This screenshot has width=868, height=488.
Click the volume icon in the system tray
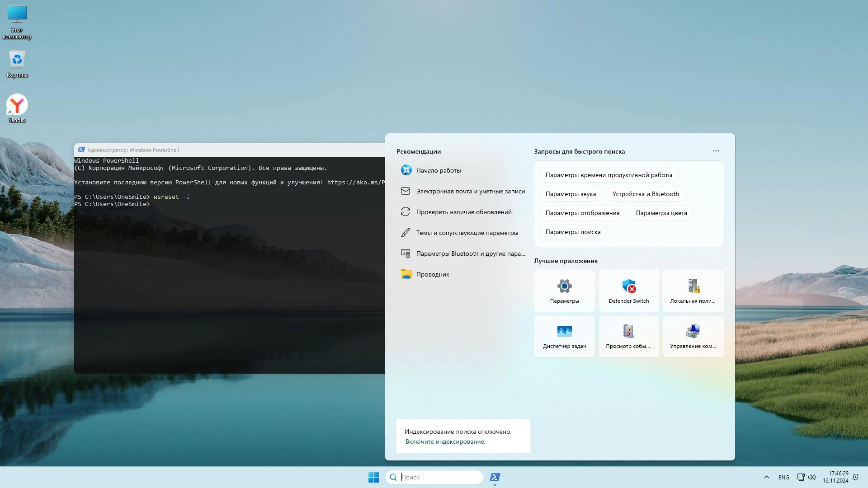point(813,477)
